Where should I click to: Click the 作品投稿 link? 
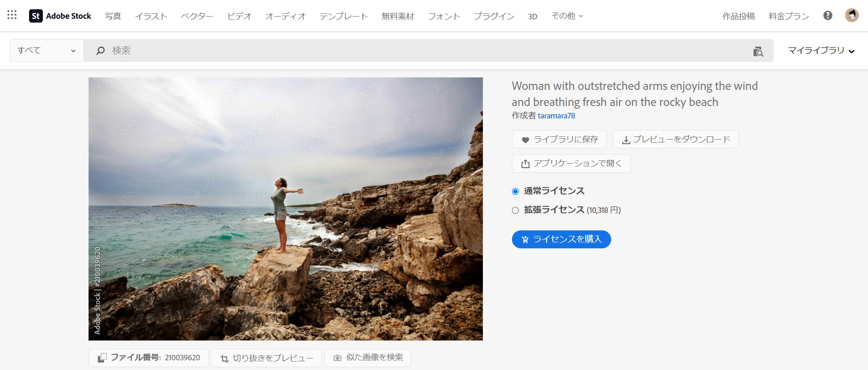(x=738, y=16)
